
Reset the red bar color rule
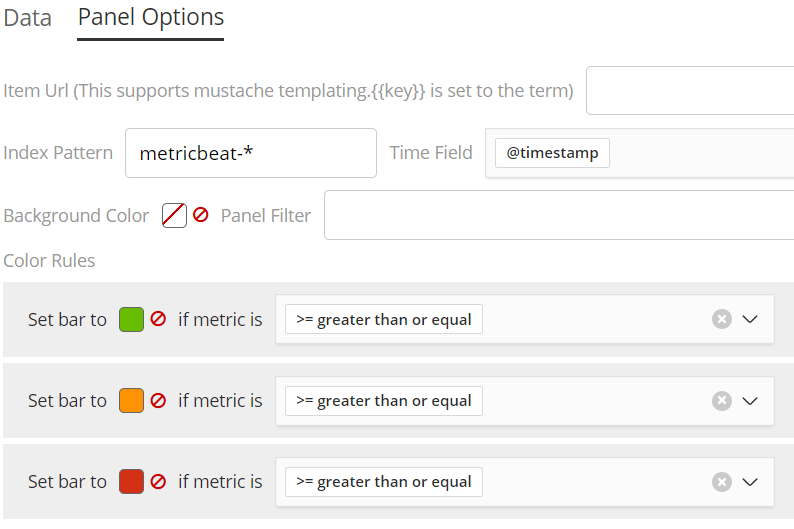click(158, 481)
